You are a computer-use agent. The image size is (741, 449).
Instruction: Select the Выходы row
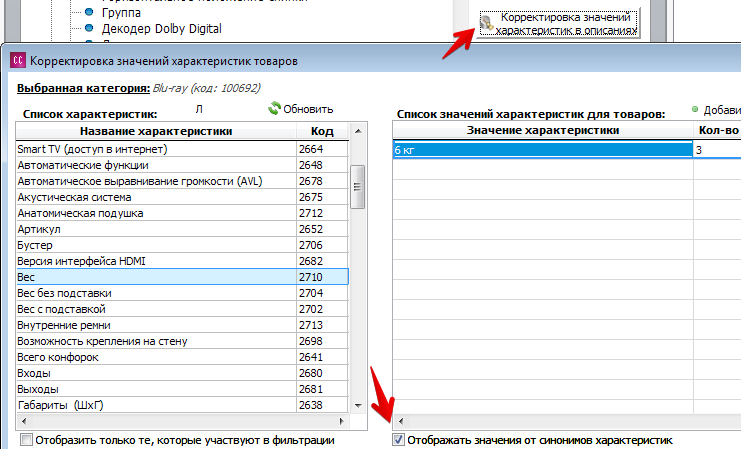[182, 389]
